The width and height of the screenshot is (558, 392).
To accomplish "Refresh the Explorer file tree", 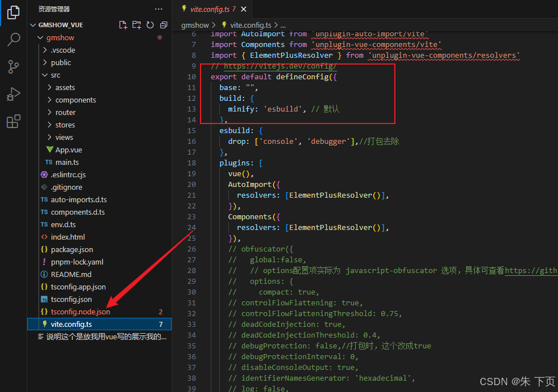I will (x=150, y=24).
